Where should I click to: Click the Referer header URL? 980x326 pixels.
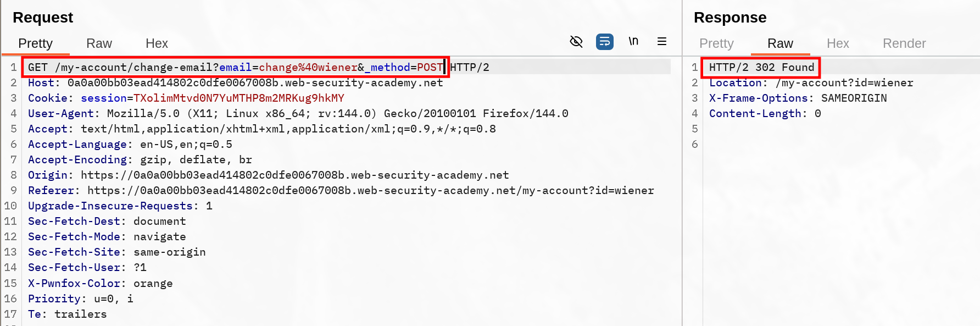click(370, 190)
